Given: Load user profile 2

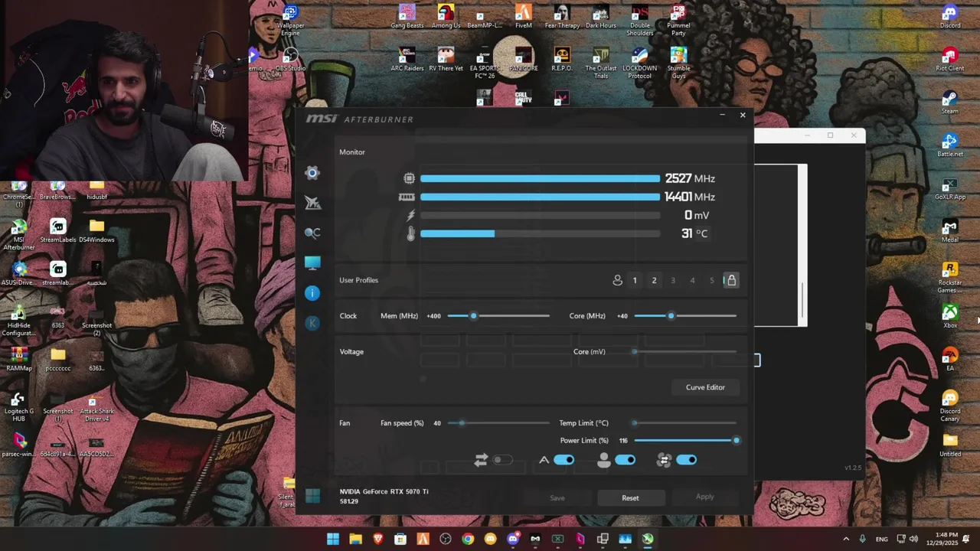Looking at the screenshot, I should click(x=654, y=281).
